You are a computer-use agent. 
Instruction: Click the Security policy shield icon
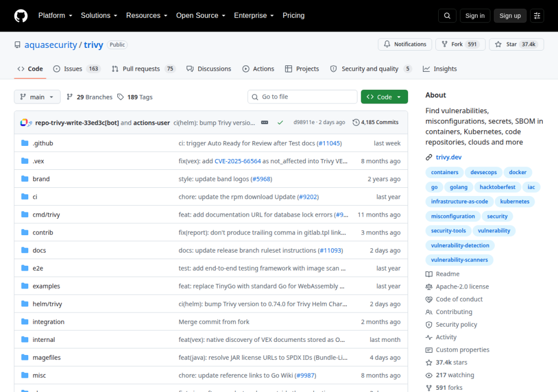coord(429,325)
